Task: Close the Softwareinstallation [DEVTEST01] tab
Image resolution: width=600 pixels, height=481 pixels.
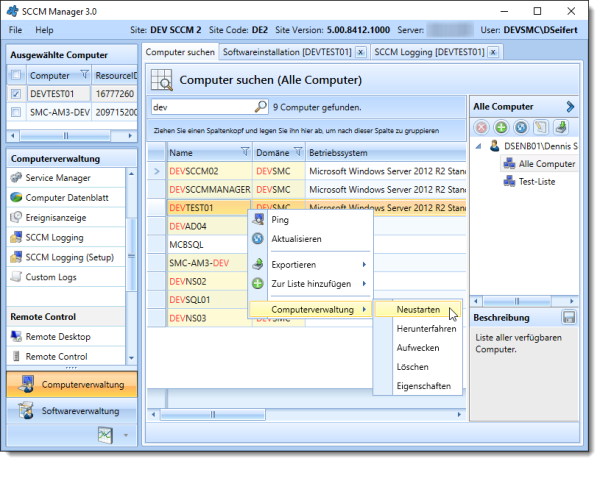Action: tap(360, 52)
